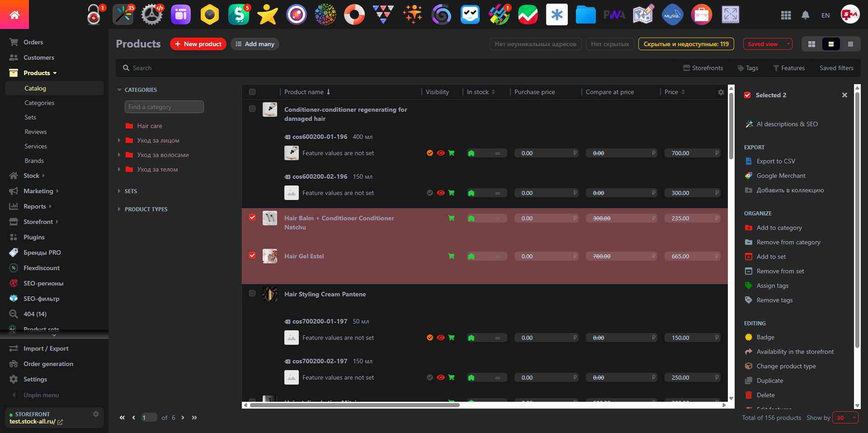Click the Google Merchant export option

coord(781,176)
